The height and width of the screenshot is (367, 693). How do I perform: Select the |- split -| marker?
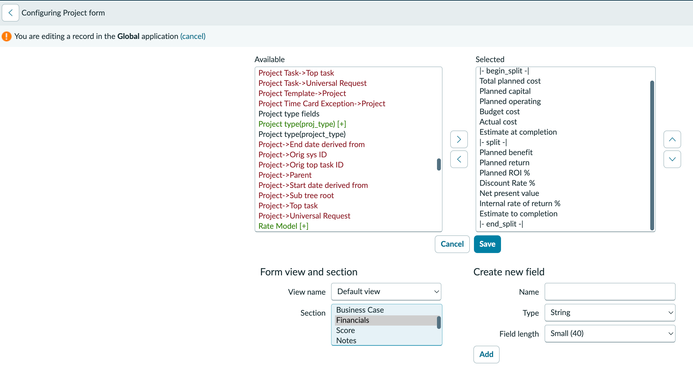click(493, 142)
